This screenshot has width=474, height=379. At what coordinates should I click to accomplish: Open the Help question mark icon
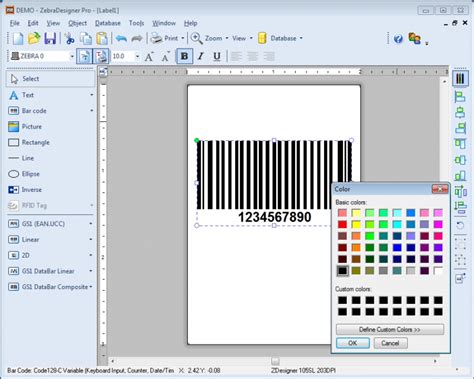398,39
